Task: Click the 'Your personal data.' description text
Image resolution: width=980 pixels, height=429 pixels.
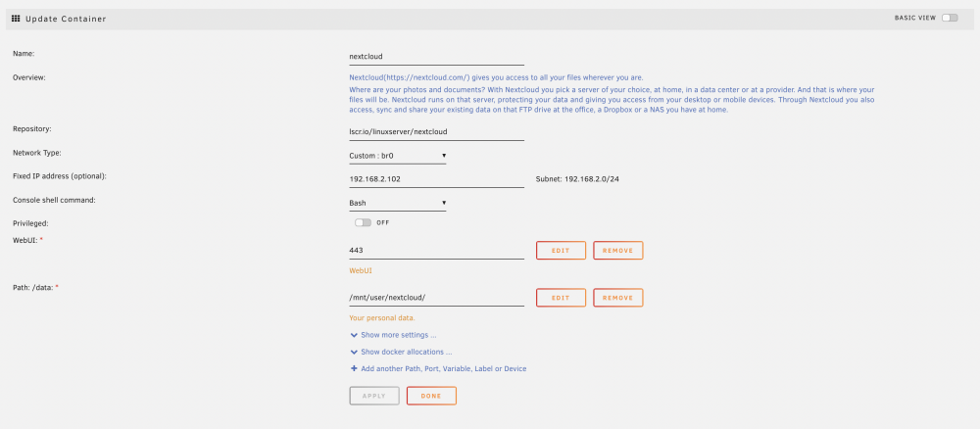Action: tap(382, 318)
